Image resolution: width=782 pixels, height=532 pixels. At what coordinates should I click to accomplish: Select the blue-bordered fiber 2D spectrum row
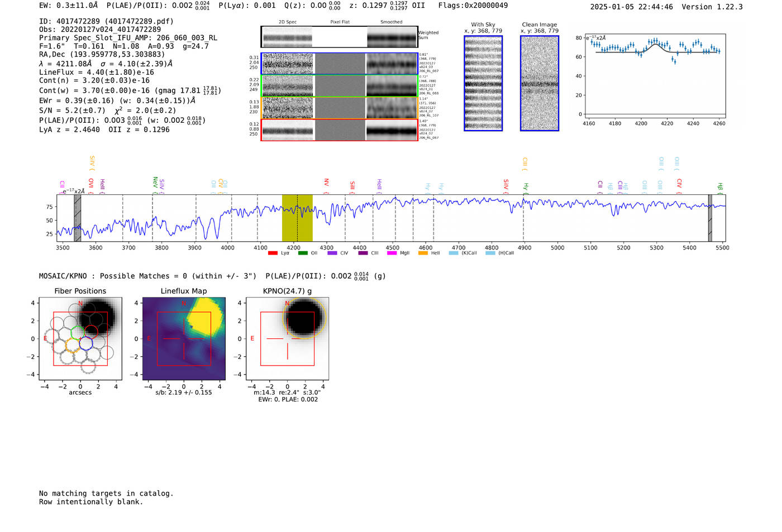click(339, 64)
